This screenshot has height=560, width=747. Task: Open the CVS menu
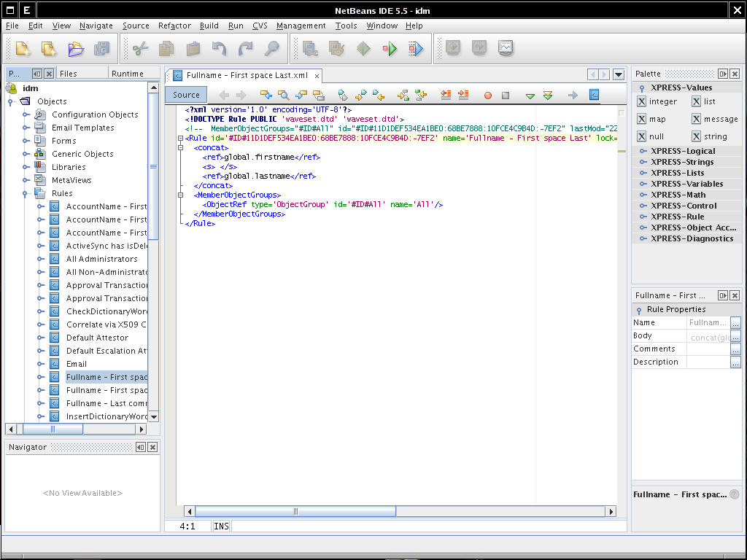pos(260,26)
